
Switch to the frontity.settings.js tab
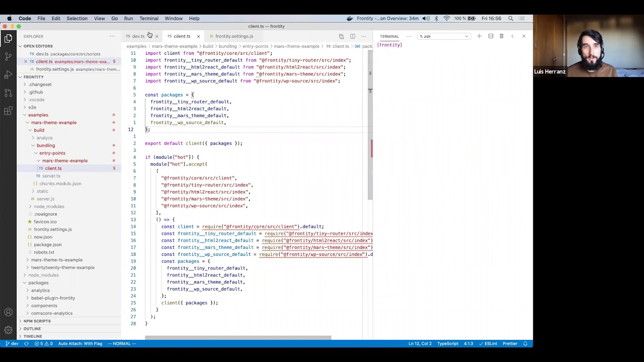click(x=233, y=36)
